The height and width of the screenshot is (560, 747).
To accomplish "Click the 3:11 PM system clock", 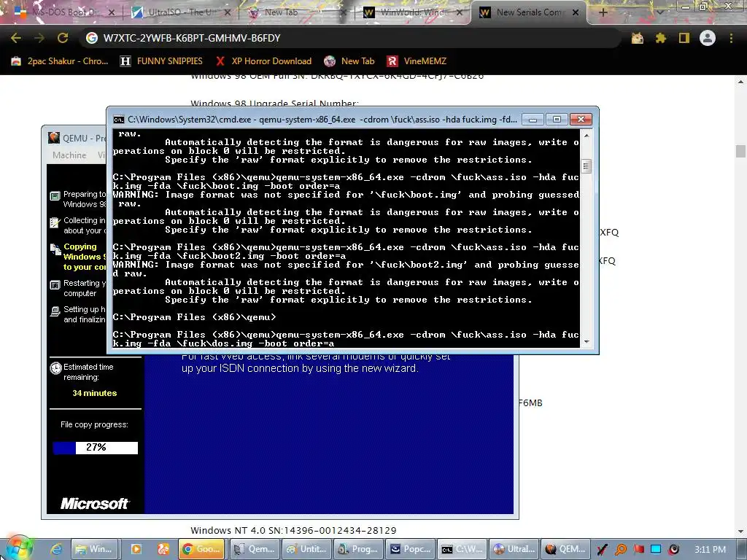I will tap(710, 550).
